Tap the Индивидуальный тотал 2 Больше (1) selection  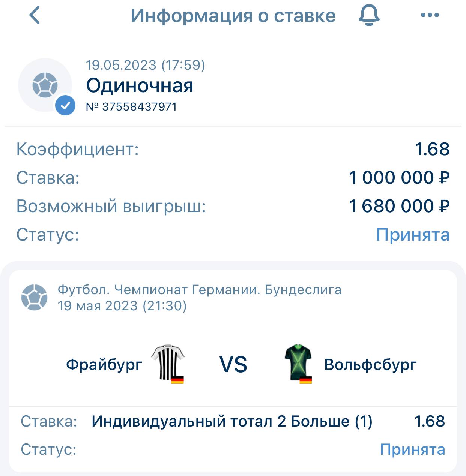(x=232, y=421)
